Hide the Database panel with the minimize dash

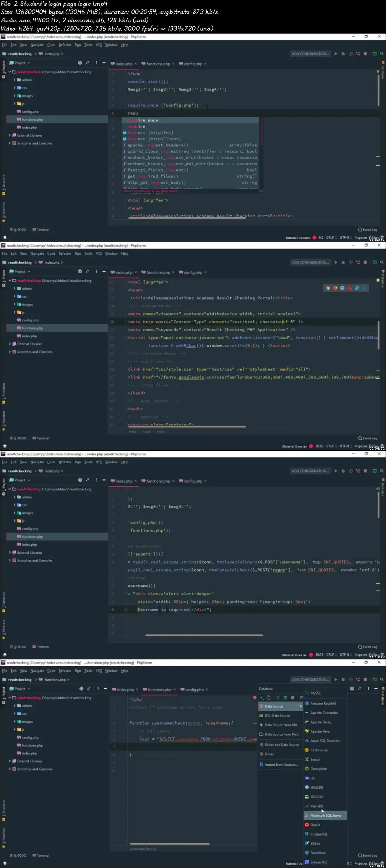click(376, 689)
